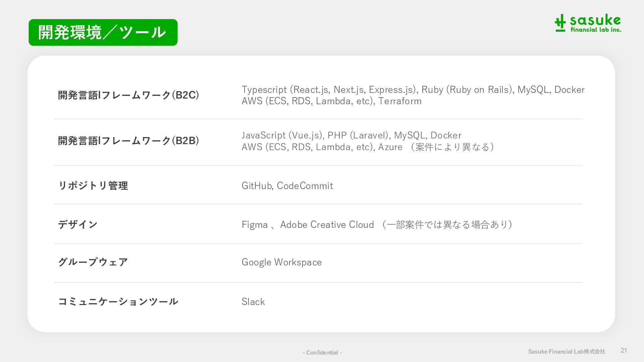Screen dimensions: 644x362
Task: Select the AWS line mentioning Azure
Action: [x=368, y=147]
